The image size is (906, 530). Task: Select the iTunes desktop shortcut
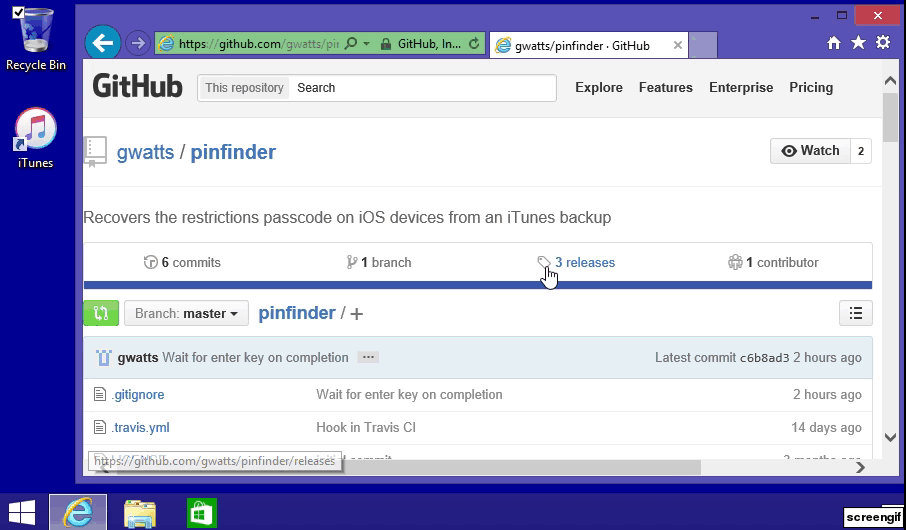(x=35, y=138)
